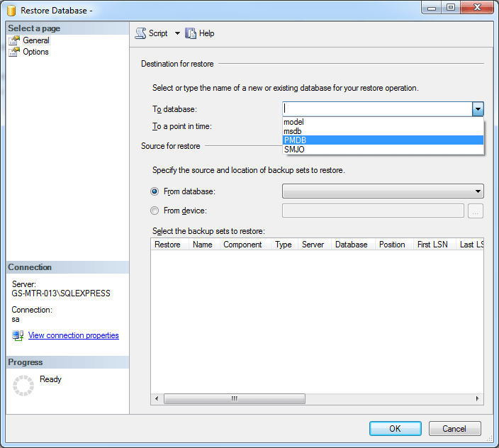The image size is (499, 448).
Task: Select the From device radio button
Action: click(155, 211)
